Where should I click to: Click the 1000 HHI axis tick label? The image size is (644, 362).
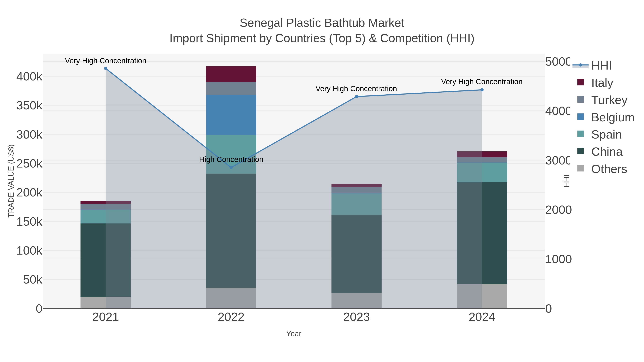558,259
